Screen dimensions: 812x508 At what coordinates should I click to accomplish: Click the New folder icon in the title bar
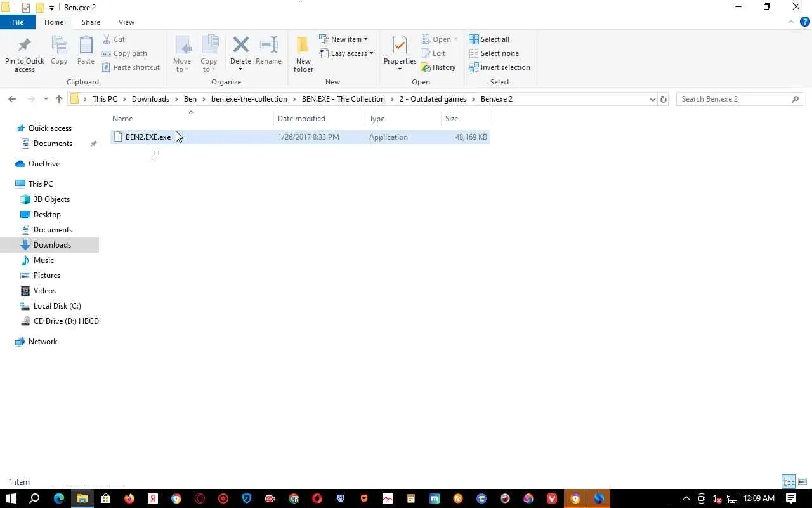[x=39, y=8]
